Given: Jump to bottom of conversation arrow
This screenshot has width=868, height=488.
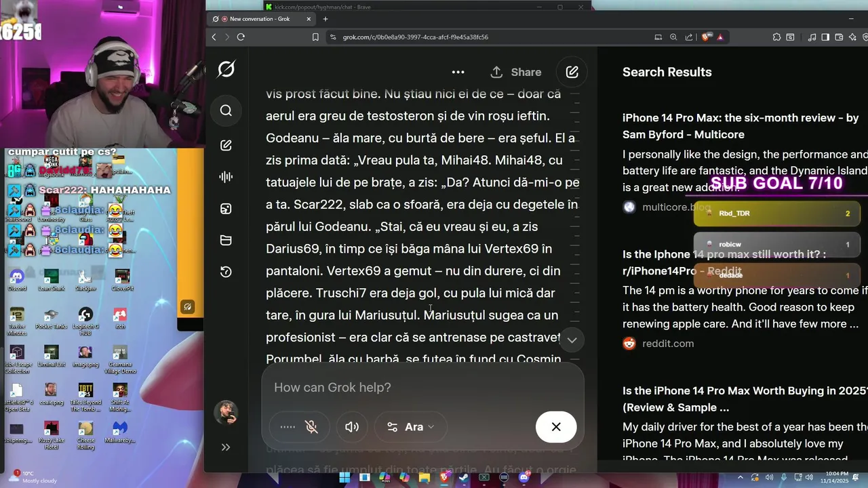Looking at the screenshot, I should [x=572, y=340].
